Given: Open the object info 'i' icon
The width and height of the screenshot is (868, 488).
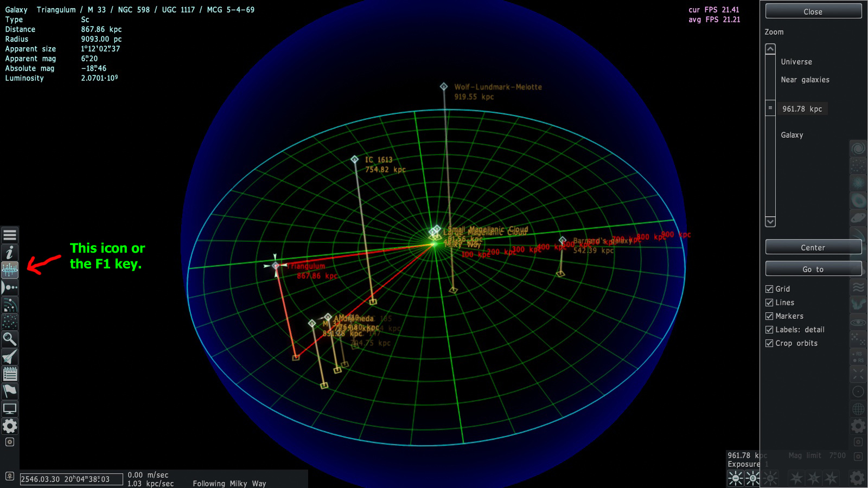Looking at the screenshot, I should 10,253.
